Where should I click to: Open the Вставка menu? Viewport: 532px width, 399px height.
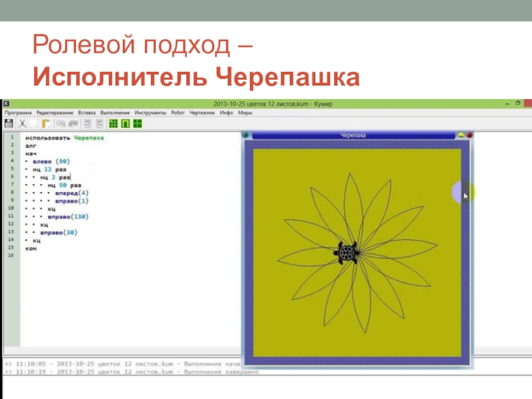[x=86, y=112]
